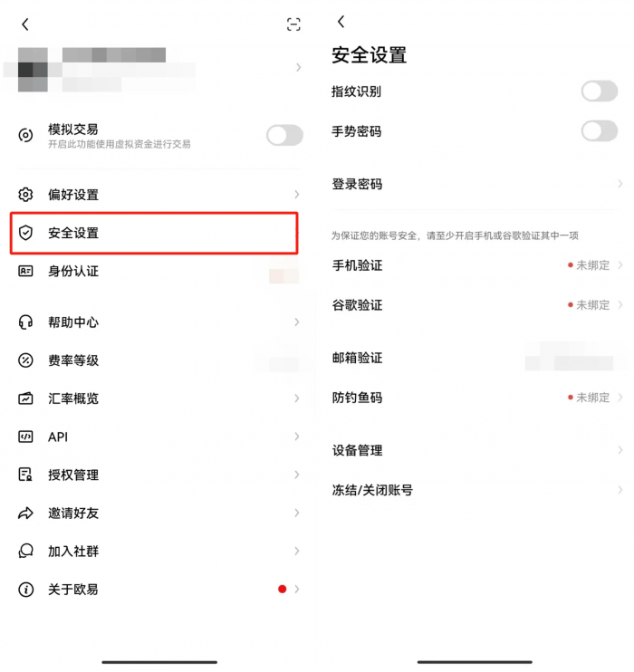Click 未绑定 status for 手机验证

[593, 265]
